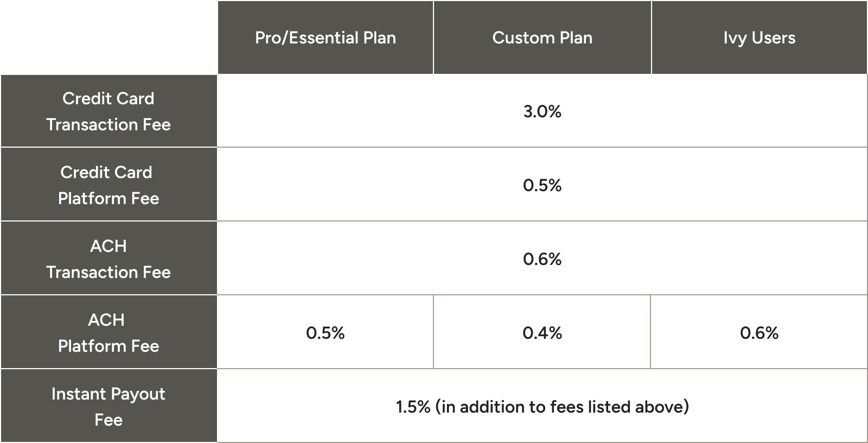Image resolution: width=868 pixels, height=443 pixels.
Task: Select the Credit Card Transaction Fee row label
Action: pos(108,111)
